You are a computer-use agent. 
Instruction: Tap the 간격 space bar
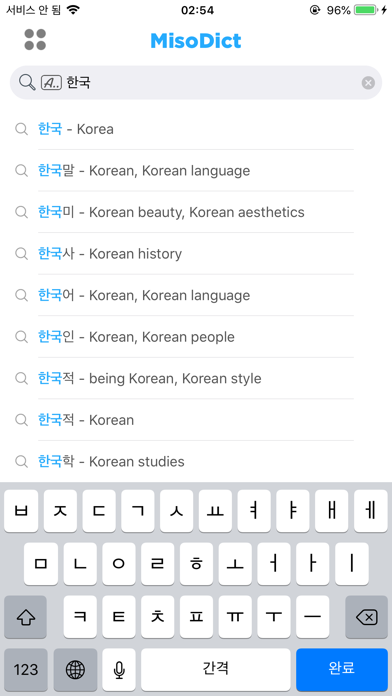tap(216, 669)
